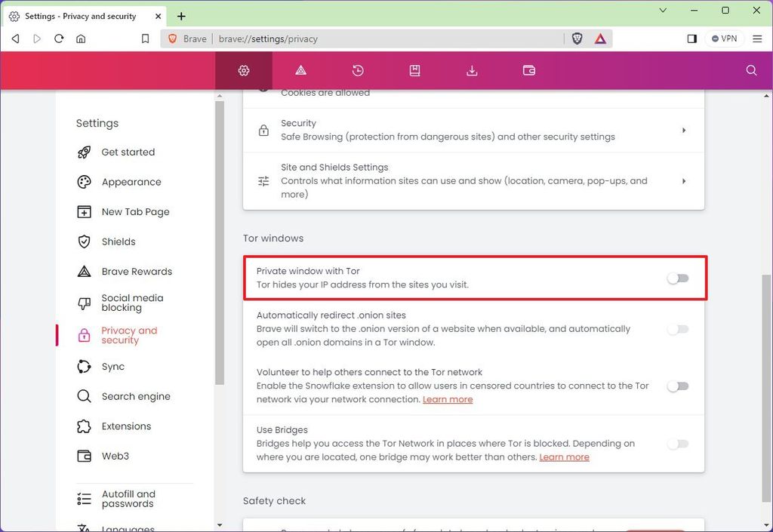Select the Sync section in the sidebar

click(x=113, y=366)
